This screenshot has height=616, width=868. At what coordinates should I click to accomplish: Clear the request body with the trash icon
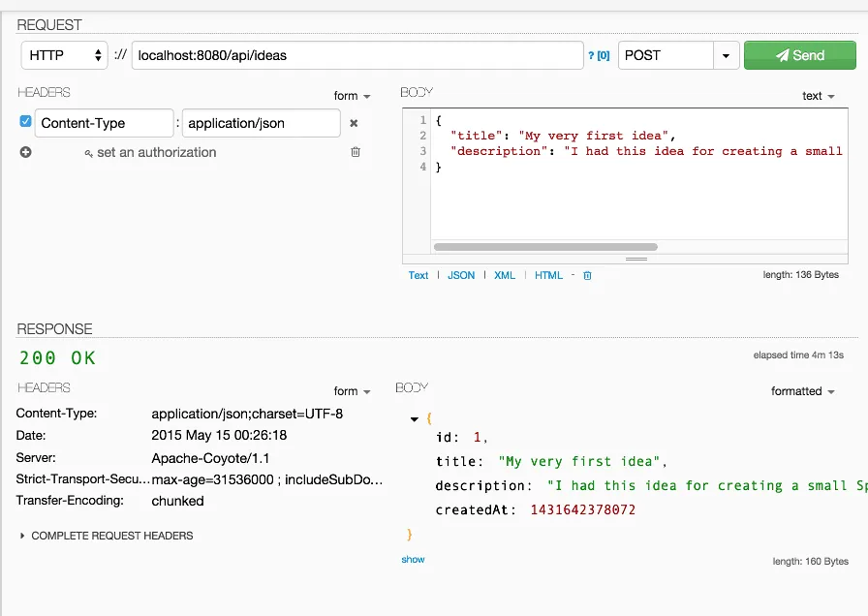tap(587, 275)
